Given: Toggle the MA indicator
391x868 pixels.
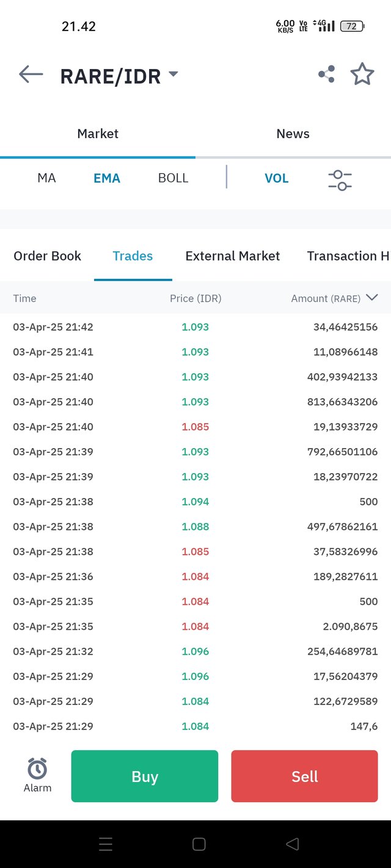Looking at the screenshot, I should pos(46,178).
